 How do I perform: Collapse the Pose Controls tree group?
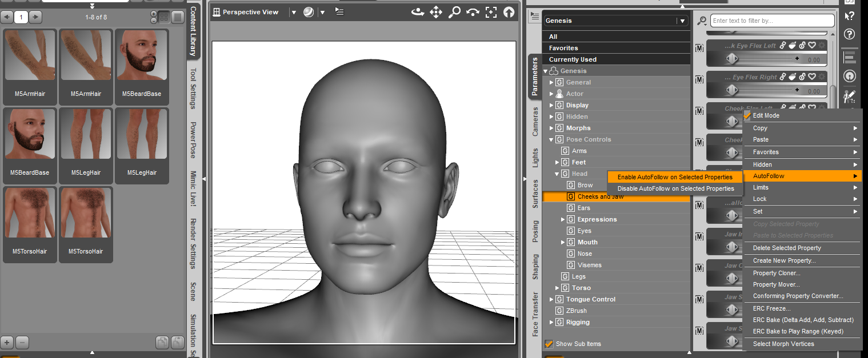click(x=552, y=139)
